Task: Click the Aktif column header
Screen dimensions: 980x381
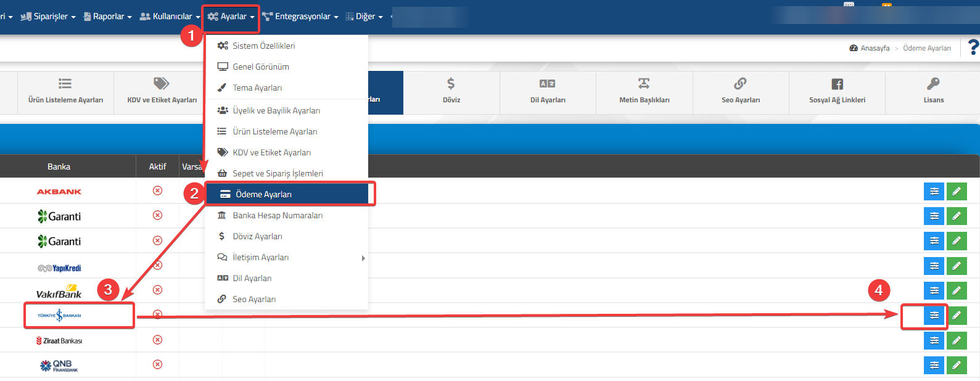Action: [x=157, y=166]
